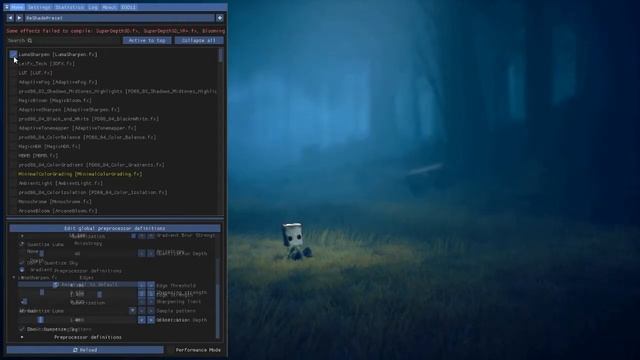Disable the LumaSharpen effect checkbox

coord(13,54)
